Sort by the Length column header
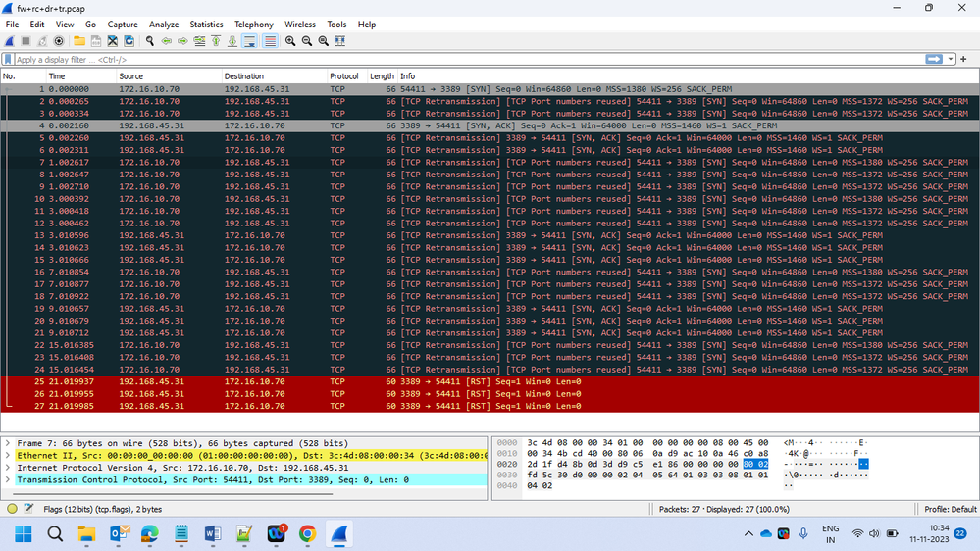This screenshot has width=980, height=551. pyautogui.click(x=382, y=76)
